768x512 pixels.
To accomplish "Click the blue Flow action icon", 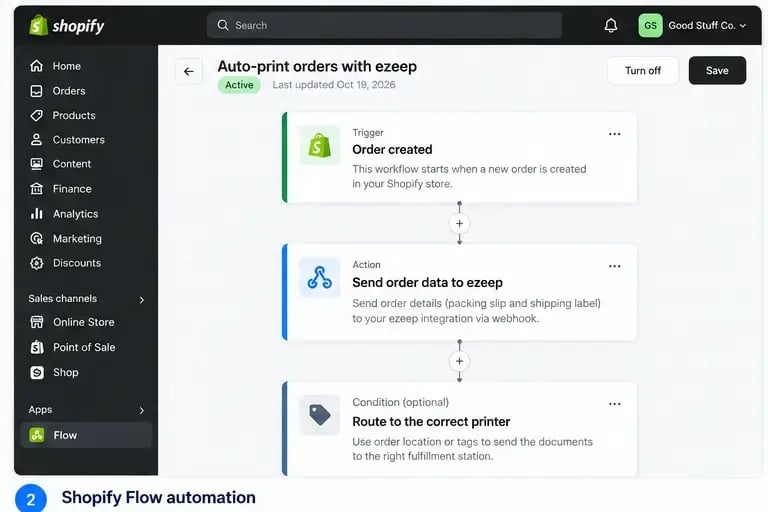I will (x=320, y=277).
